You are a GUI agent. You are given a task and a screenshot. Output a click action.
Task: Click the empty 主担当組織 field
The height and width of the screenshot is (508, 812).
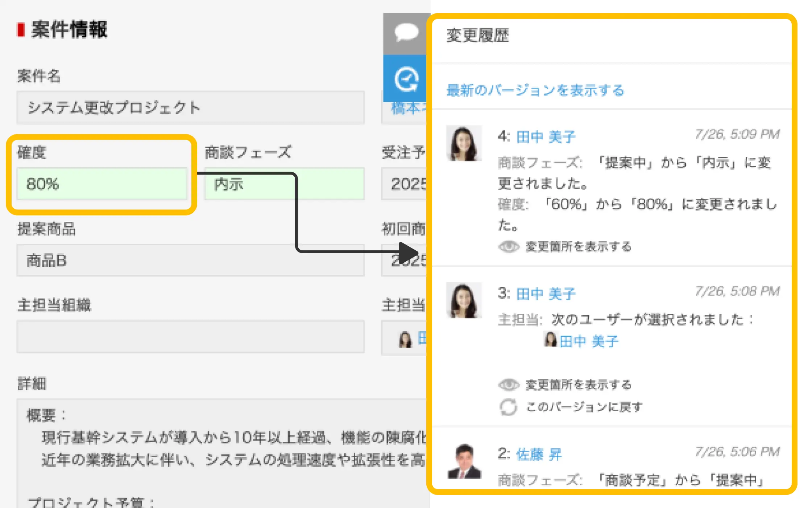pyautogui.click(x=190, y=337)
